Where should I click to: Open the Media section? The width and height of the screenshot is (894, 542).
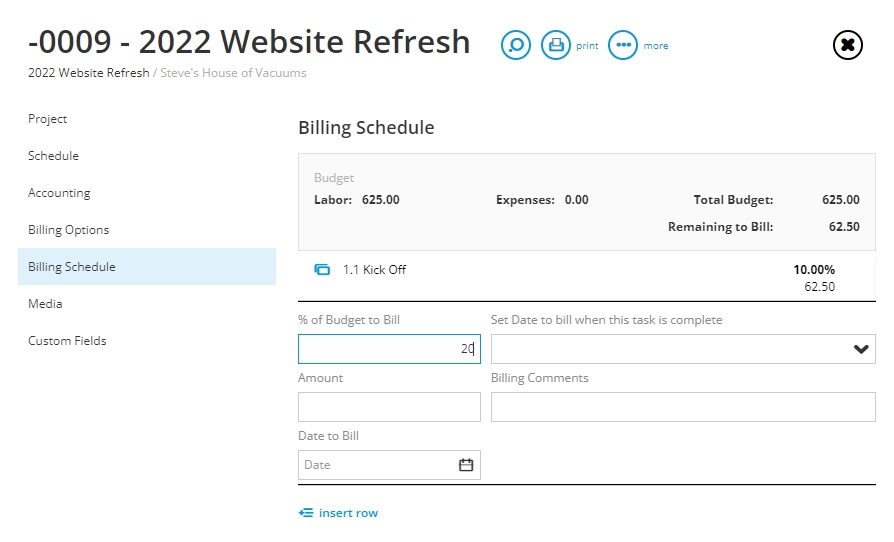[x=45, y=304]
